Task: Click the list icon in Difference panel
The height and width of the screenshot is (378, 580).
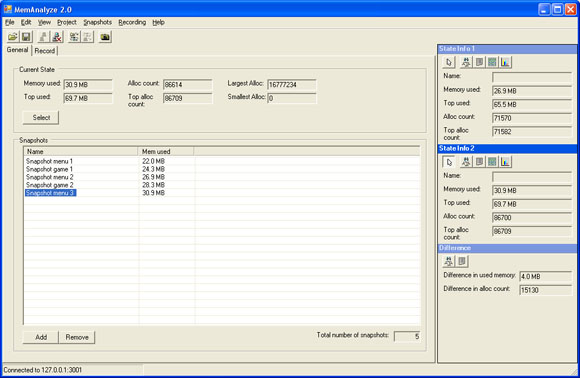Action: 462,261
